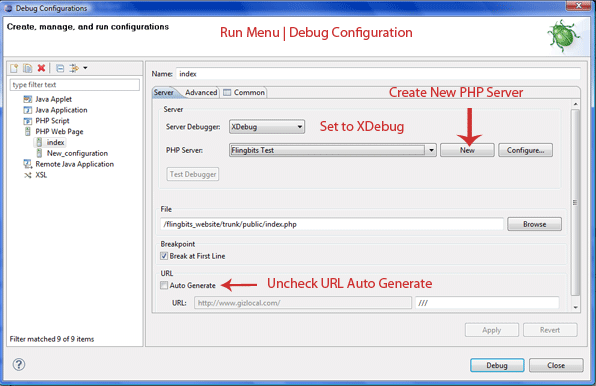The width and height of the screenshot is (596, 386).
Task: Click the index configuration icon
Action: (39, 142)
